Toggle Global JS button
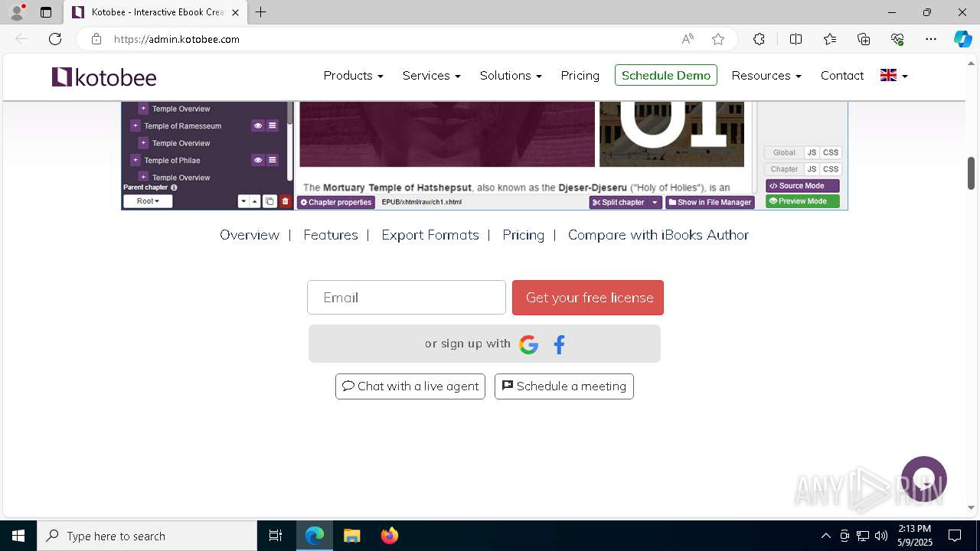The image size is (980, 551). click(812, 152)
